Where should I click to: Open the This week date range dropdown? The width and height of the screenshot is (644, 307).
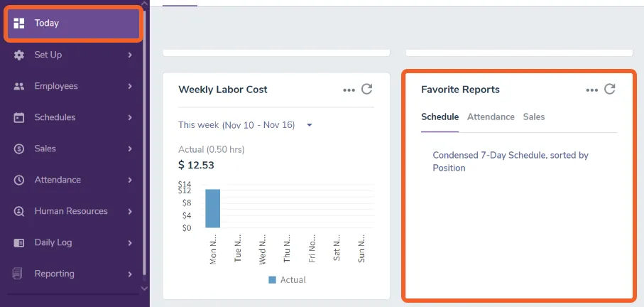coord(246,125)
